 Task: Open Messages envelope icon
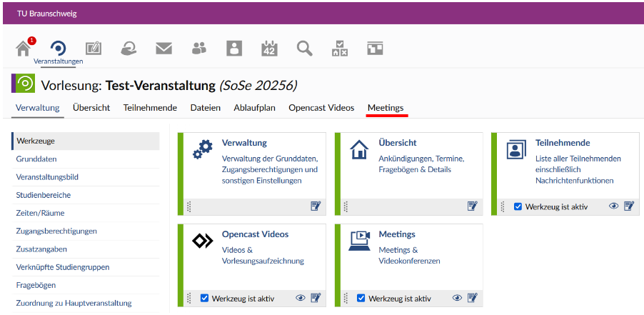click(x=164, y=49)
